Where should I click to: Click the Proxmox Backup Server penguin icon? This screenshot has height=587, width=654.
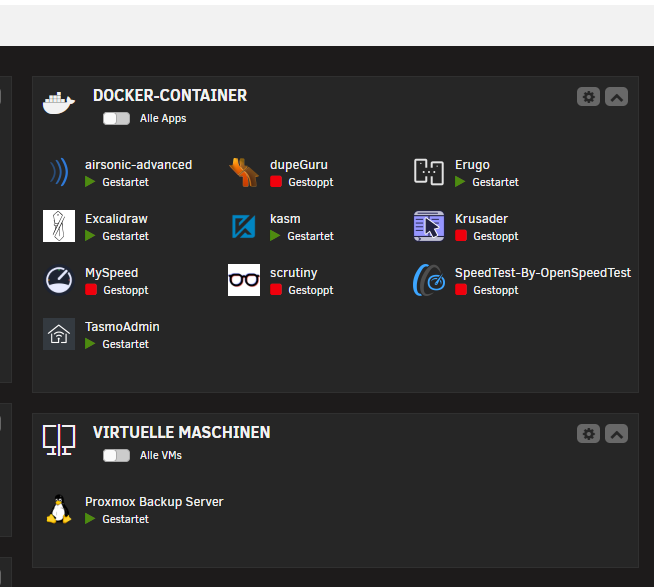pos(59,509)
